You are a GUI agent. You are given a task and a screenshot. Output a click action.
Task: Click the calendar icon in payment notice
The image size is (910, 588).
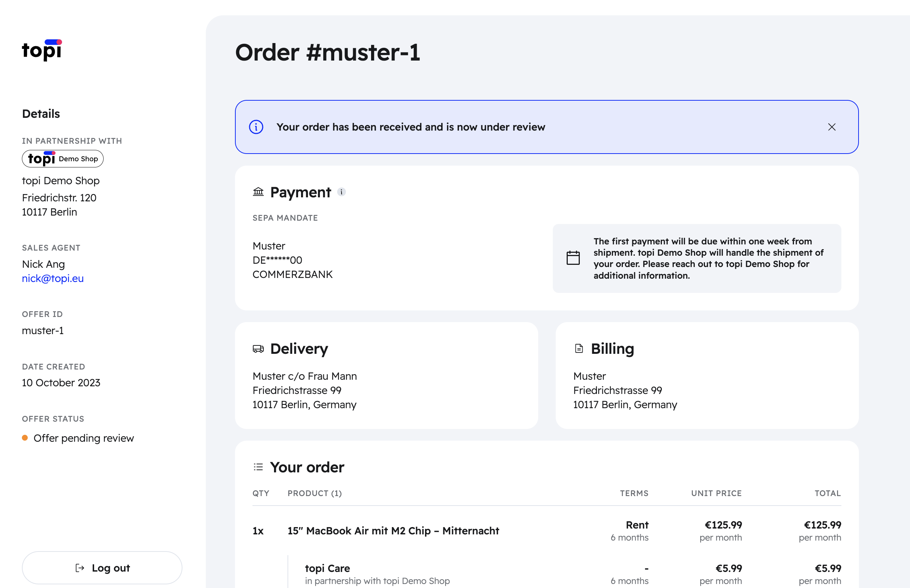coord(572,258)
